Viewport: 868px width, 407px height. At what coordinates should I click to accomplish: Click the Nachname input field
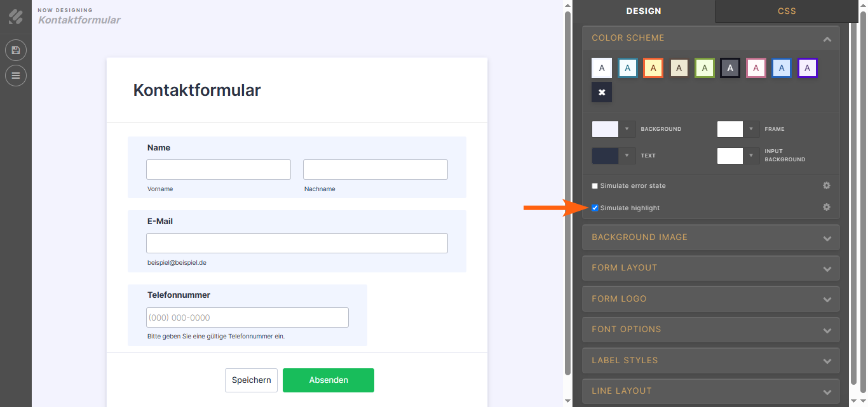[x=376, y=170]
